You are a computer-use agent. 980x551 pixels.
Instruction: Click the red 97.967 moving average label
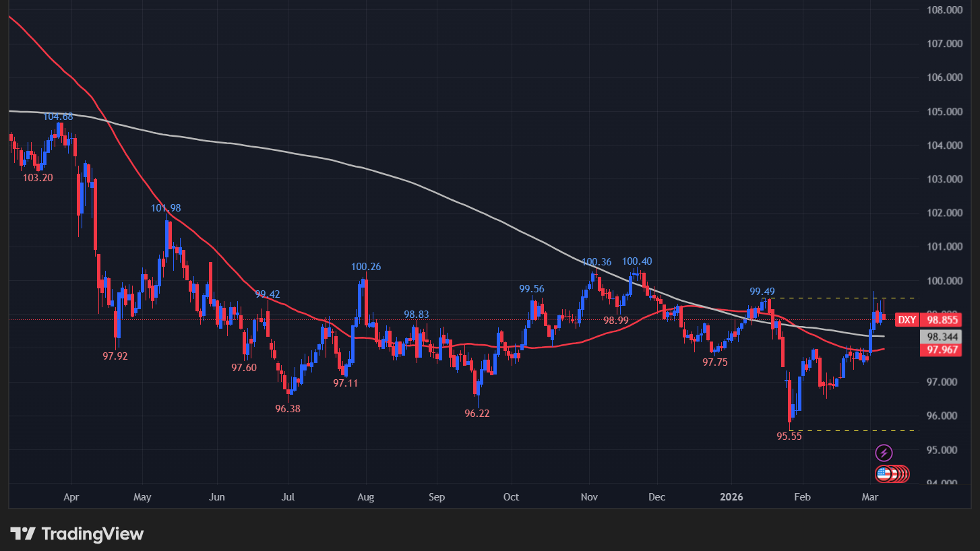pos(943,350)
